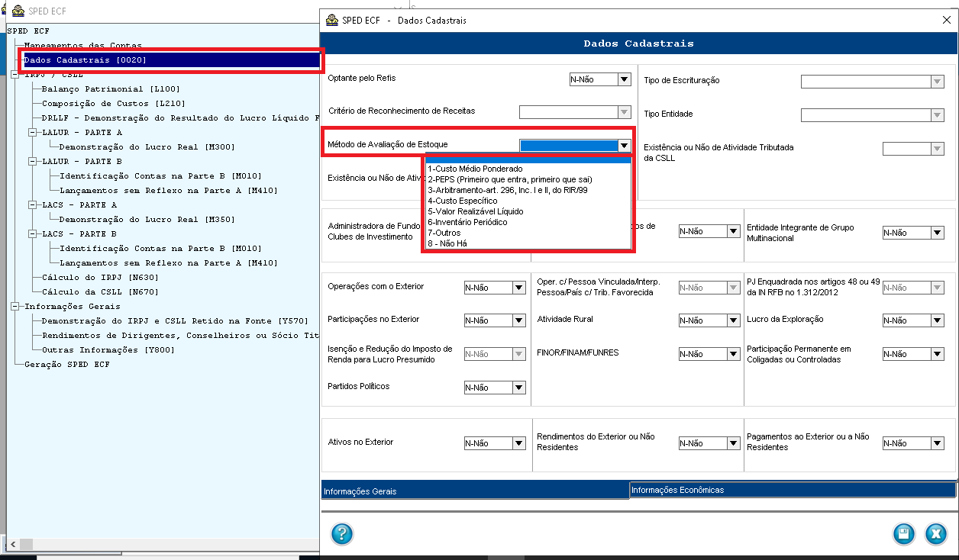Open Rendimentos do Exterior ou Não Residentes dropdown
The height and width of the screenshot is (560, 959).
coord(734,443)
